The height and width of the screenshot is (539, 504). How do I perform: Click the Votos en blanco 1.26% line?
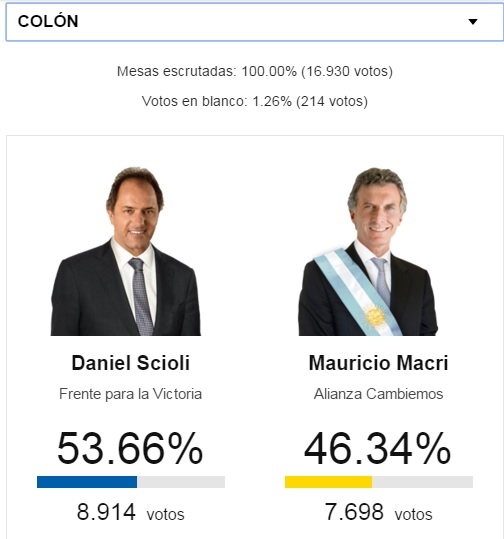255,101
